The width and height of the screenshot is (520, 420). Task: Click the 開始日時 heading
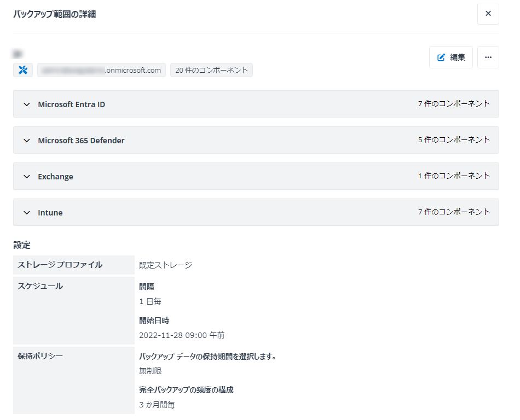[154, 320]
